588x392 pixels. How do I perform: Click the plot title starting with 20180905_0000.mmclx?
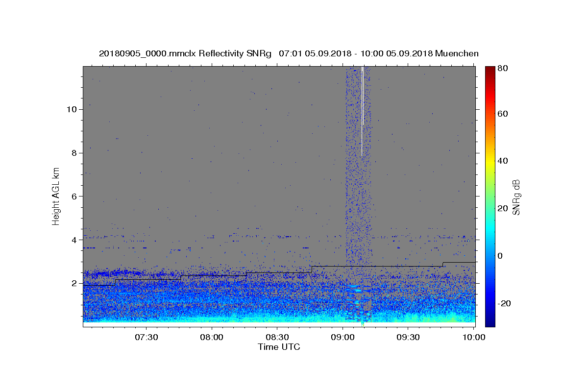point(289,53)
